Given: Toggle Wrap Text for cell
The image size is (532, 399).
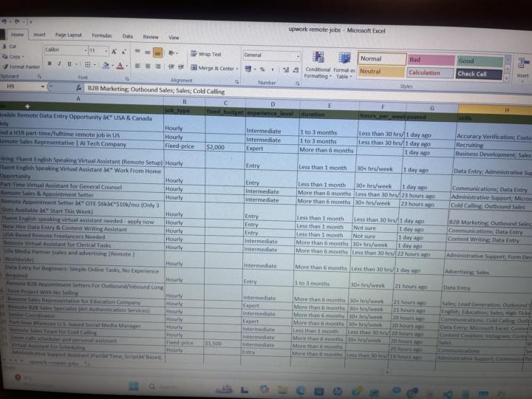Looking at the screenshot, I should tap(206, 54).
